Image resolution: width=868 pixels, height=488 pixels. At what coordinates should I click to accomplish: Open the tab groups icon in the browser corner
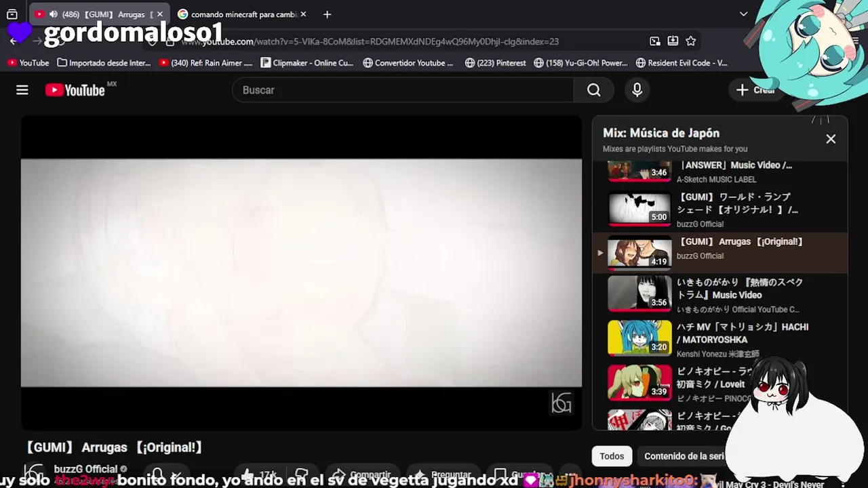(x=12, y=14)
